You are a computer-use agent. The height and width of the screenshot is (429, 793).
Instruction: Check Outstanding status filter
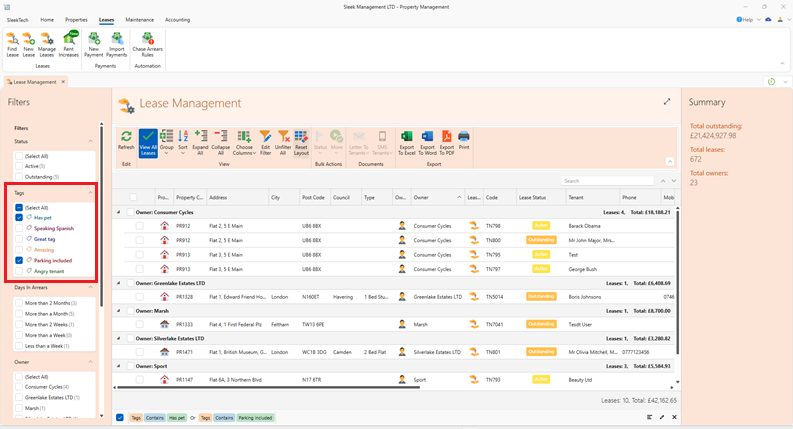click(x=19, y=177)
